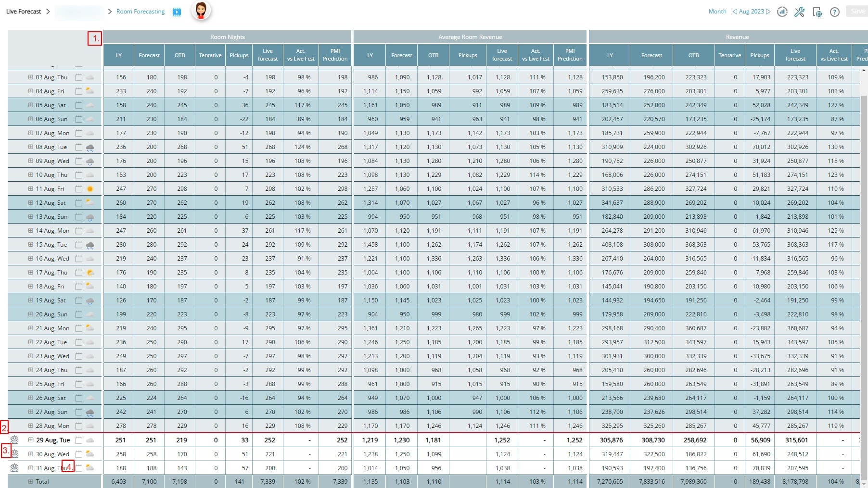Click the next month arrow beside Aug 2023
This screenshot has width=868, height=488.
click(x=767, y=11)
